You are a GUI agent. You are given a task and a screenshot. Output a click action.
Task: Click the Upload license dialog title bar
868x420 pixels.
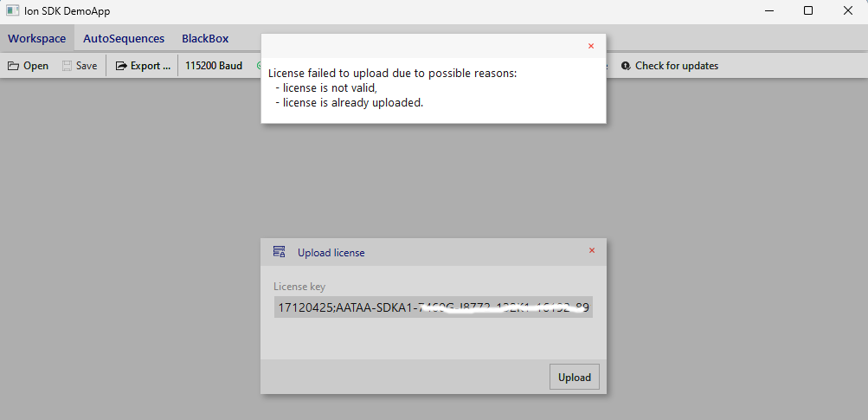coord(434,252)
